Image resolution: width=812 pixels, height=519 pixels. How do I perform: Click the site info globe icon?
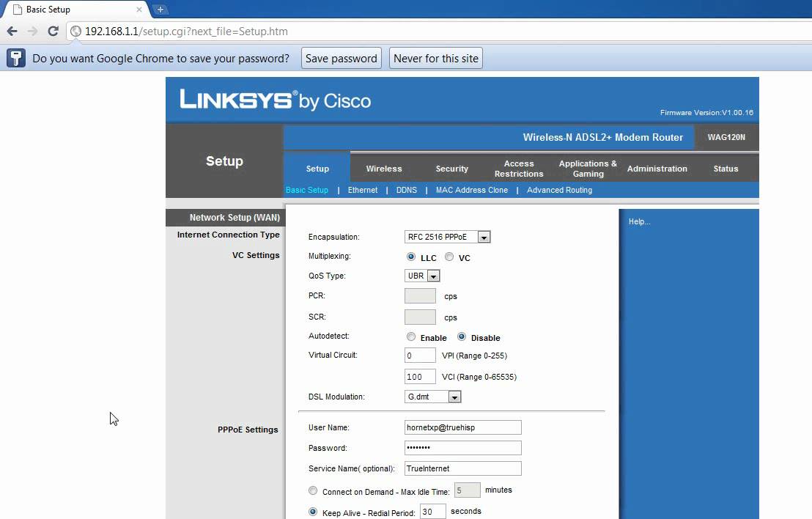click(75, 31)
